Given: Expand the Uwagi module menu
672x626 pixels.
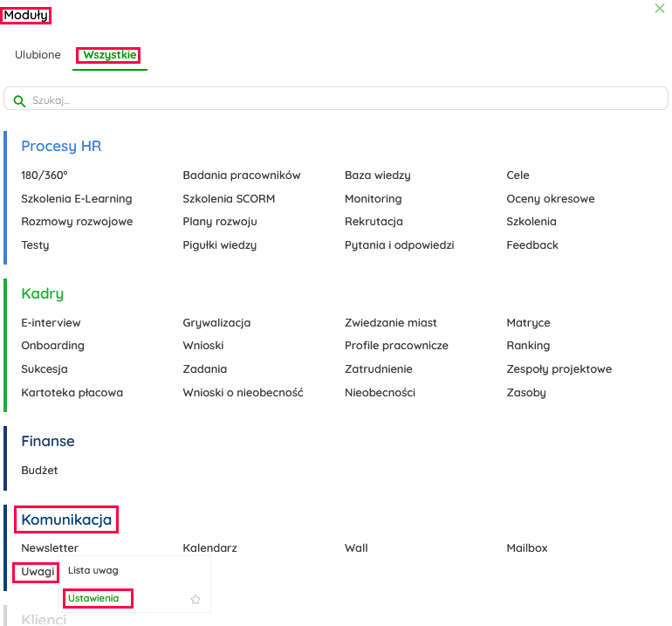Looking at the screenshot, I should point(38,572).
